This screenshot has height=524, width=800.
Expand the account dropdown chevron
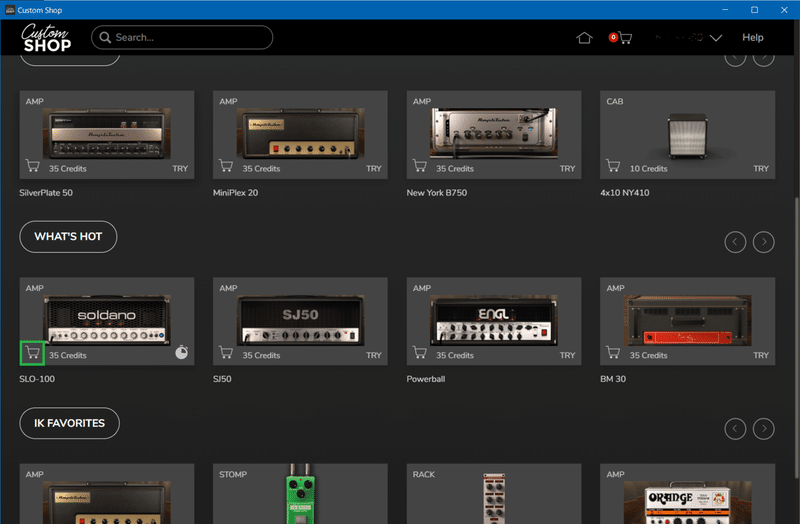pos(716,38)
